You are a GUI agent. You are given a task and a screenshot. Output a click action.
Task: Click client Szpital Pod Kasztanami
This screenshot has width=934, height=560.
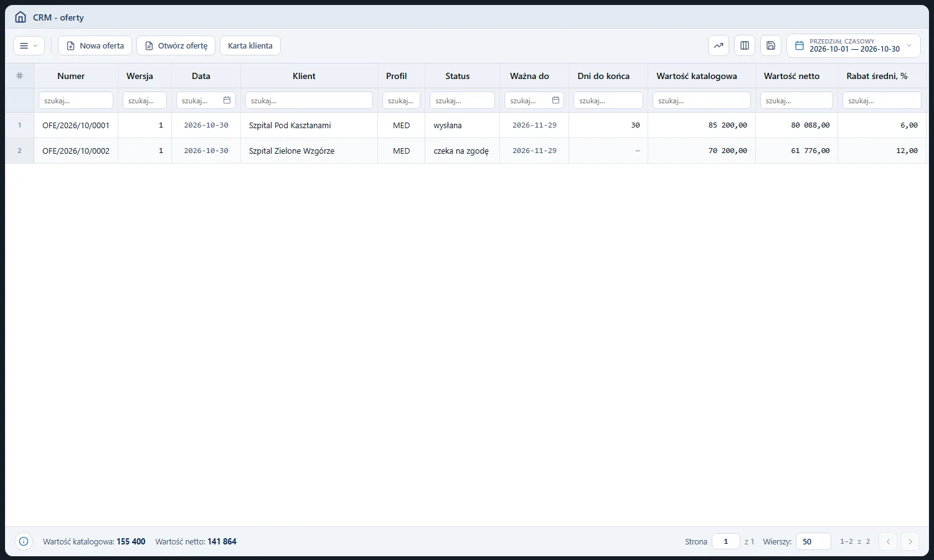[x=290, y=125]
